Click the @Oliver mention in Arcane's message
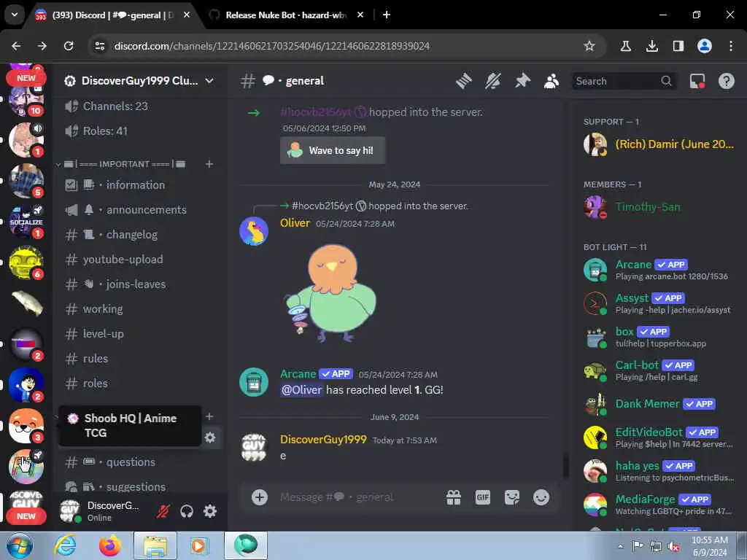The width and height of the screenshot is (747, 560). coord(301,389)
